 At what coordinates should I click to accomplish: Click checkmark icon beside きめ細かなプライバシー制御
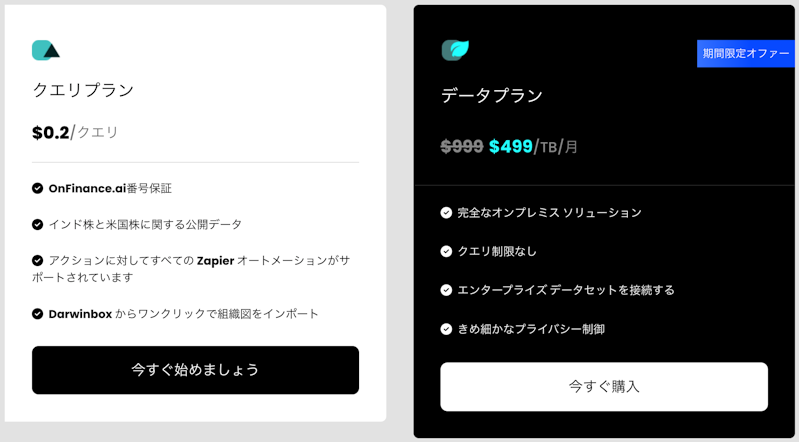tap(446, 329)
